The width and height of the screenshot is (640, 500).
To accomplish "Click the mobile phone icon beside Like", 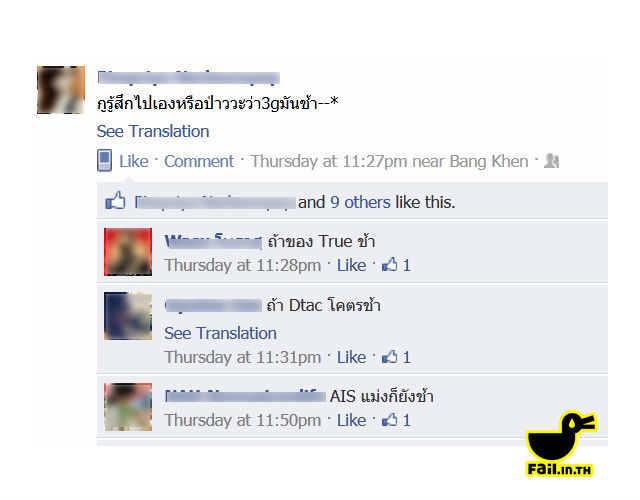I will coord(104,160).
